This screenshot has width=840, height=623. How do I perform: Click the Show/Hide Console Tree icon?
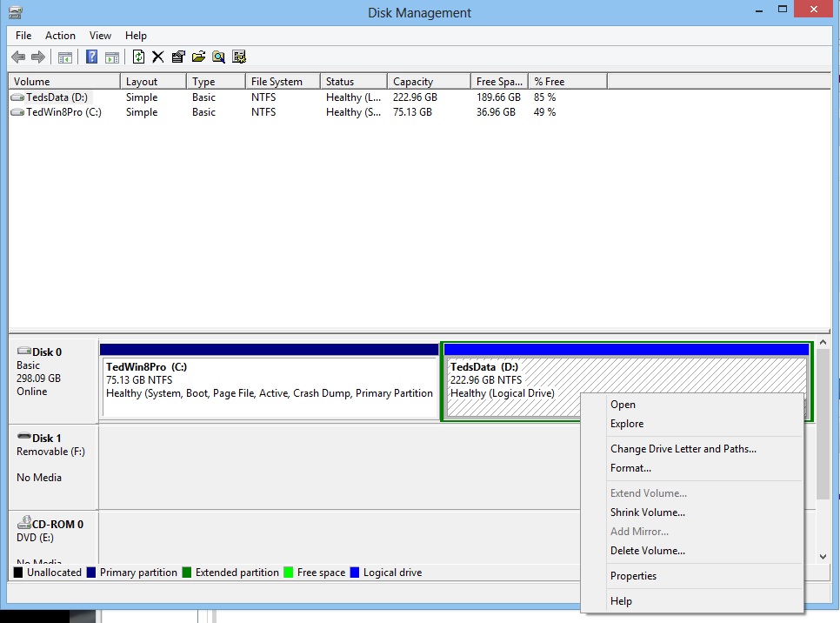(x=65, y=57)
